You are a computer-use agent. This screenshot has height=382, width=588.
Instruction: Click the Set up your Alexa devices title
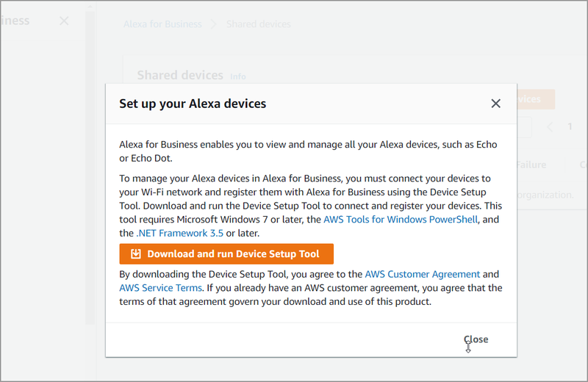tap(193, 104)
